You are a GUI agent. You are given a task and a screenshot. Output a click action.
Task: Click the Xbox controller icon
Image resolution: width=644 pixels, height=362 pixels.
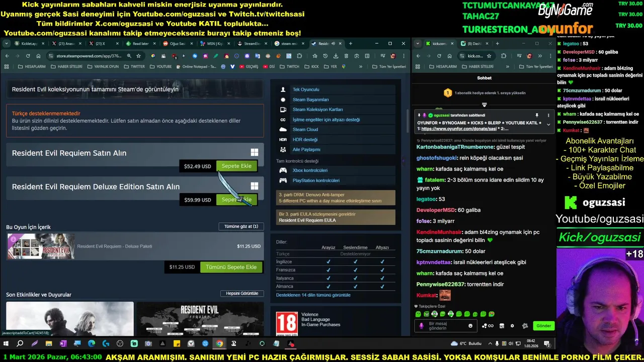tap(283, 170)
